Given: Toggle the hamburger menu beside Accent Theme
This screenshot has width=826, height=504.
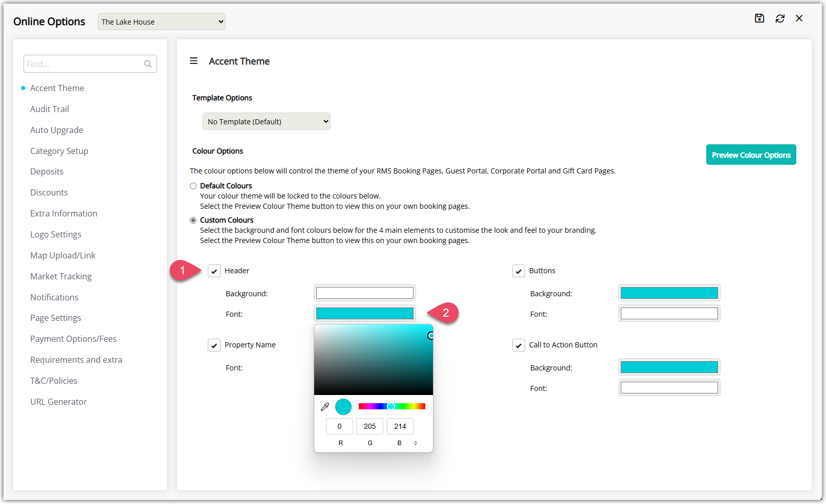Looking at the screenshot, I should (x=194, y=61).
